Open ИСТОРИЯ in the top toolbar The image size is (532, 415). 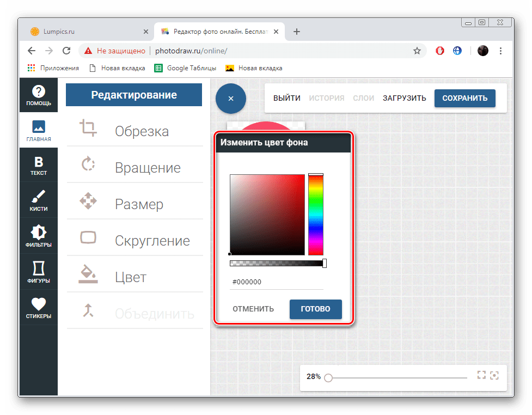coord(326,98)
